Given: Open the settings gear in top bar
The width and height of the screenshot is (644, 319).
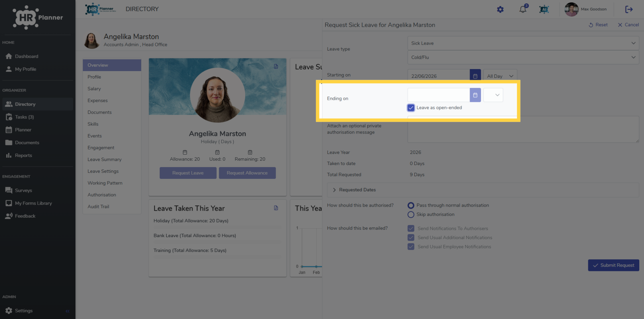Looking at the screenshot, I should pos(500,9).
